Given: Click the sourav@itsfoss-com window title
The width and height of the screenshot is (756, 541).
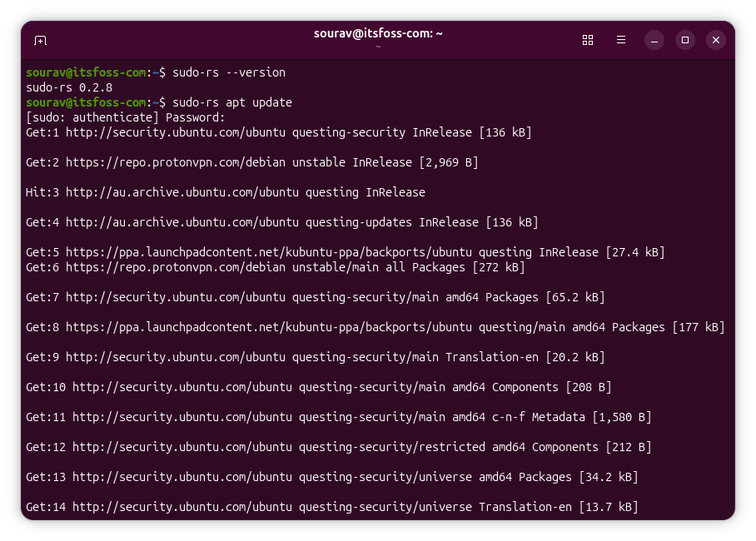Looking at the screenshot, I should 378,33.
